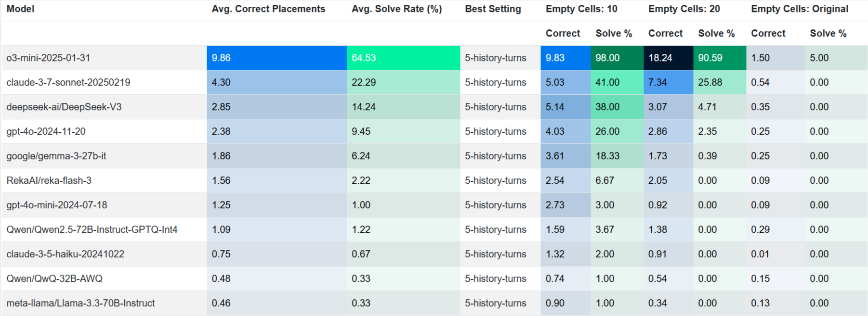Click Solve % subheader under Empty Cells: Original
This screenshot has width=868, height=316.
[x=828, y=33]
